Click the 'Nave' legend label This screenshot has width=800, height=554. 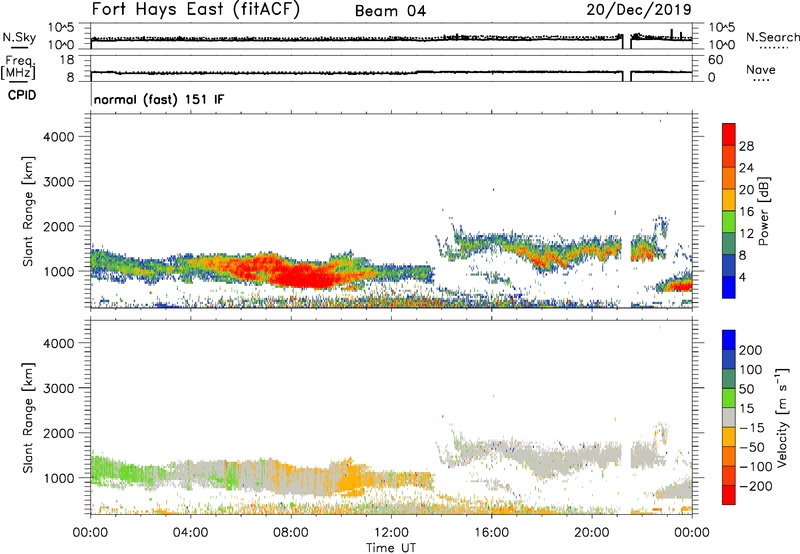click(761, 69)
